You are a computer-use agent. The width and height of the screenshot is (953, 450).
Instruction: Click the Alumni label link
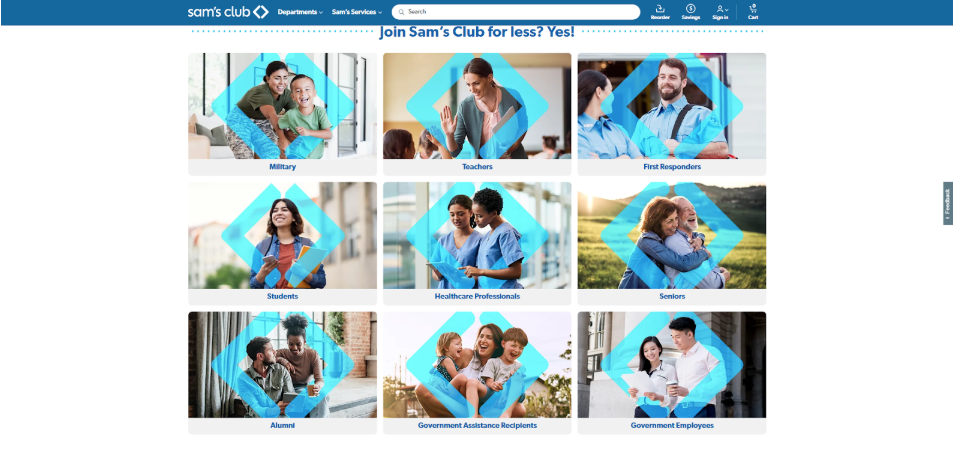tap(283, 426)
